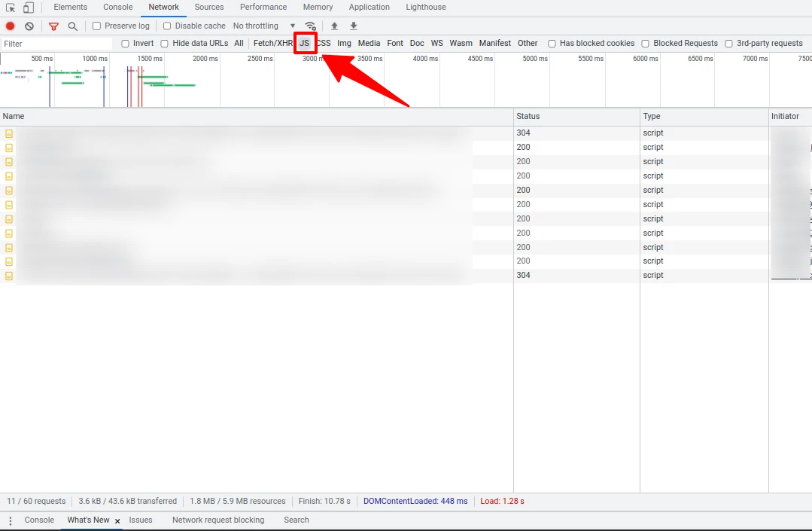Viewport: 812px width, 531px height.
Task: Clear the network log
Action: 29,26
